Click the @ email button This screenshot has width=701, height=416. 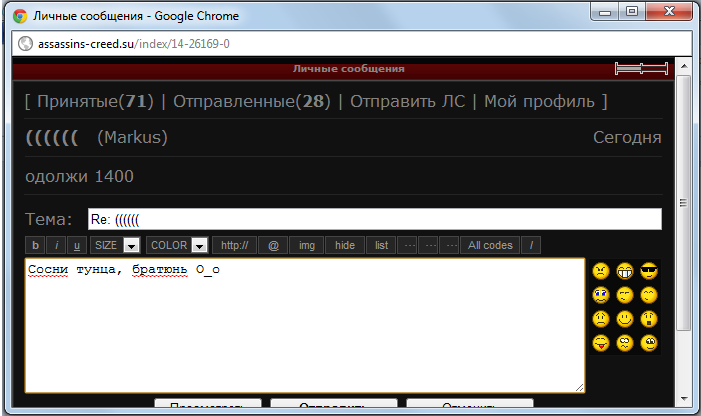[x=274, y=245]
